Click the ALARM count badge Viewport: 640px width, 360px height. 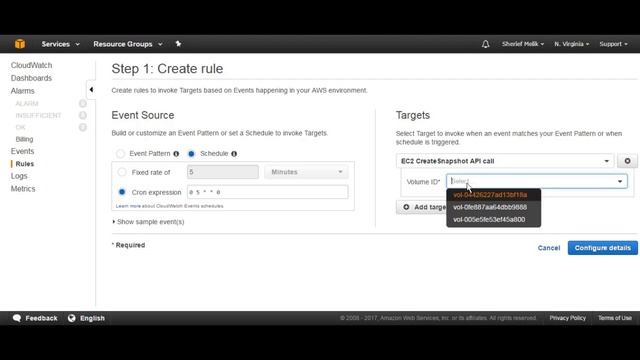point(83,103)
